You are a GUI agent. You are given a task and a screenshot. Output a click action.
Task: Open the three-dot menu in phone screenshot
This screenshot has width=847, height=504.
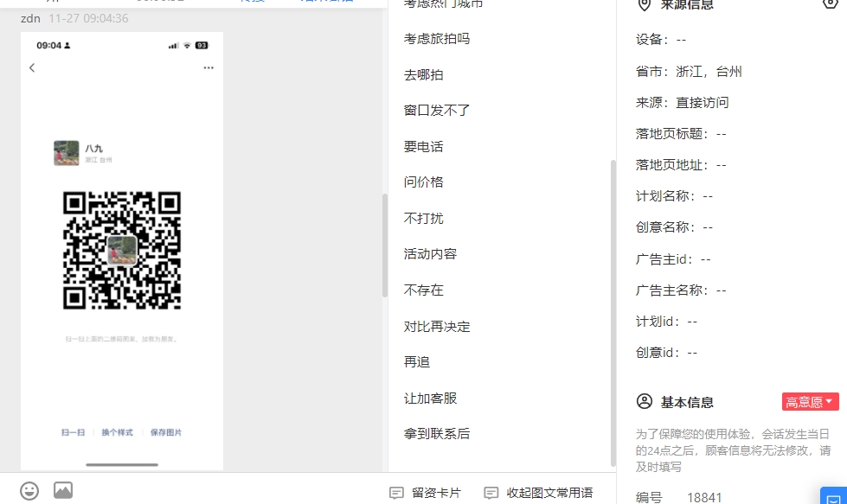tap(209, 67)
